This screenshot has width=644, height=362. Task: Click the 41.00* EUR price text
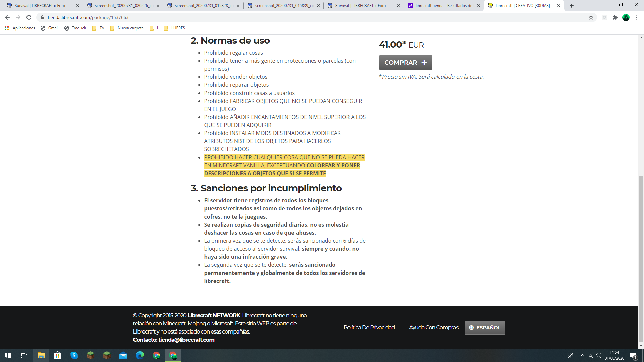(401, 45)
